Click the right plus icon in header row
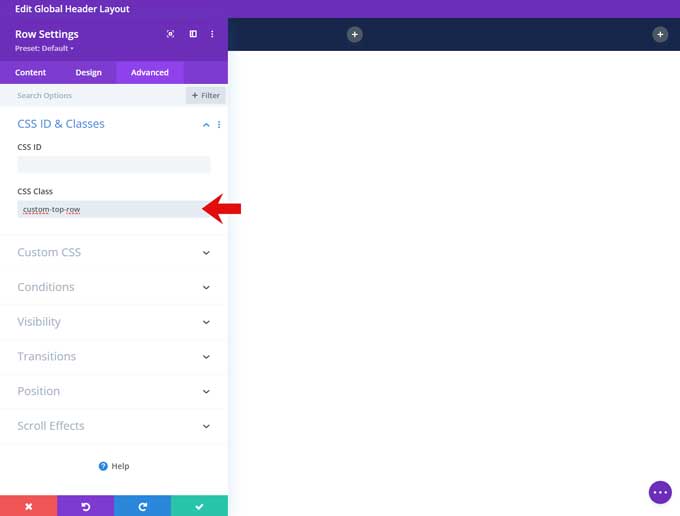The height and width of the screenshot is (516, 680). (x=660, y=35)
